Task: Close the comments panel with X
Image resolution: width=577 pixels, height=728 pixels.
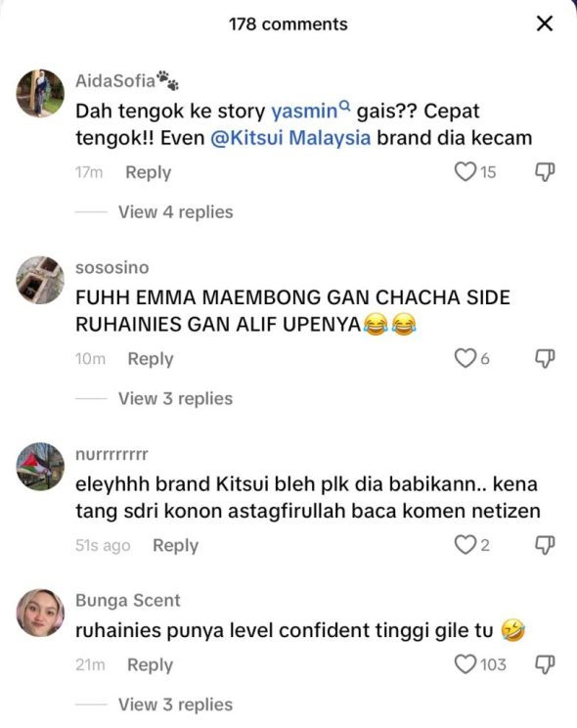Action: pyautogui.click(x=545, y=23)
